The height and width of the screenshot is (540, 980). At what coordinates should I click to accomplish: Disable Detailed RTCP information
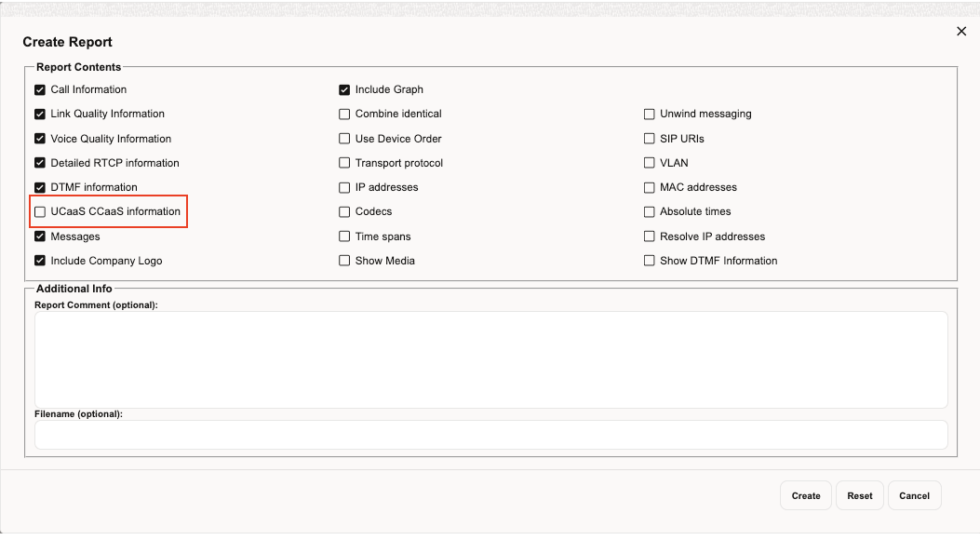point(40,162)
